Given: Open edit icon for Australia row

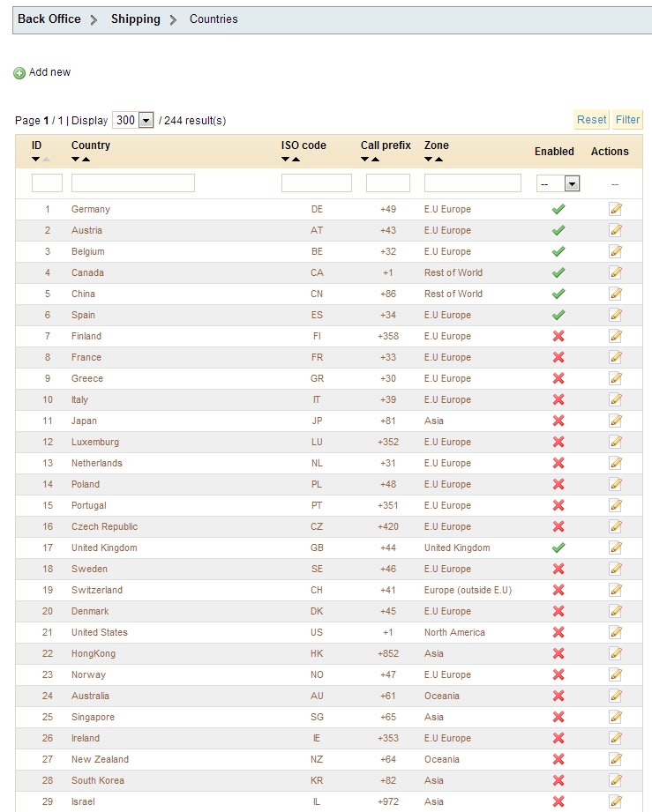Looking at the screenshot, I should [x=615, y=696].
